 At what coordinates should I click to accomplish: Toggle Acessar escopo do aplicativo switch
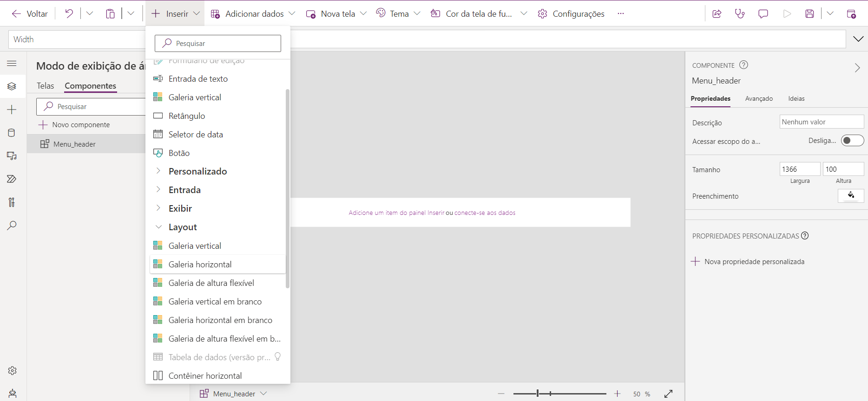tap(852, 141)
